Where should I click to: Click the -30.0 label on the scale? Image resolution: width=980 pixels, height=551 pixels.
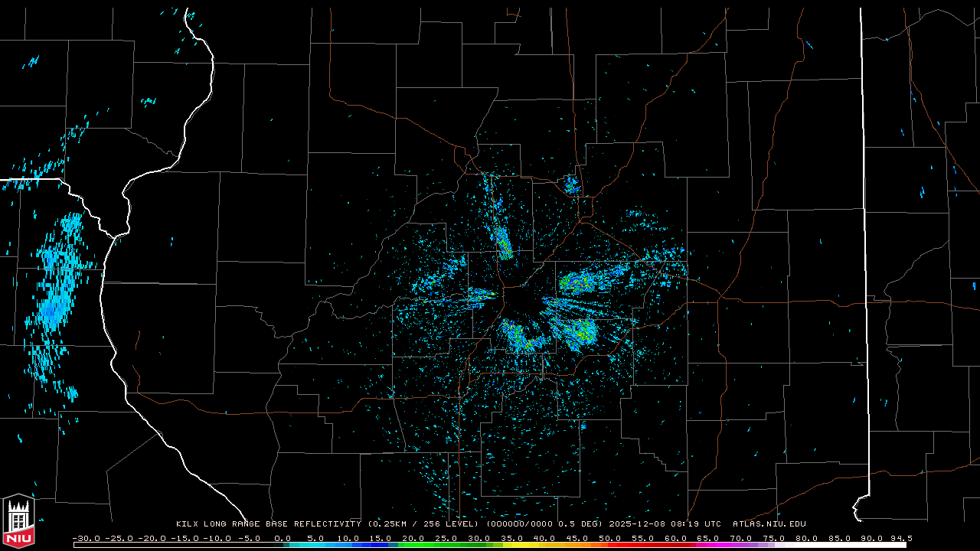click(x=86, y=538)
